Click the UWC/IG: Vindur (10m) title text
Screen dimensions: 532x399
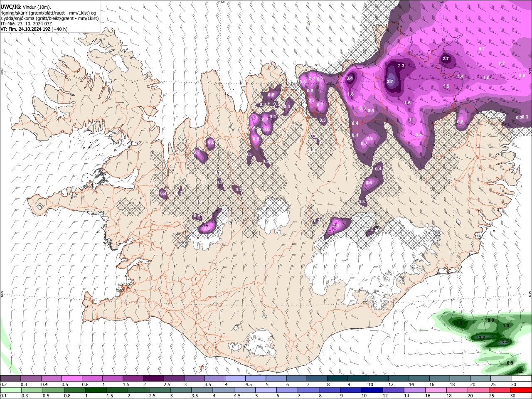pyautogui.click(x=25, y=7)
